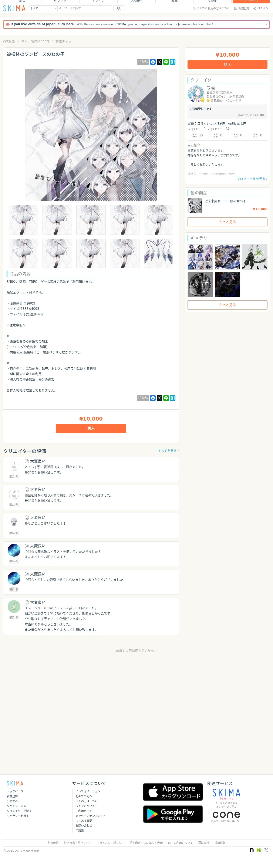Share on LINE via lower share icon
This screenshot has height=868, width=273.
[x=166, y=398]
